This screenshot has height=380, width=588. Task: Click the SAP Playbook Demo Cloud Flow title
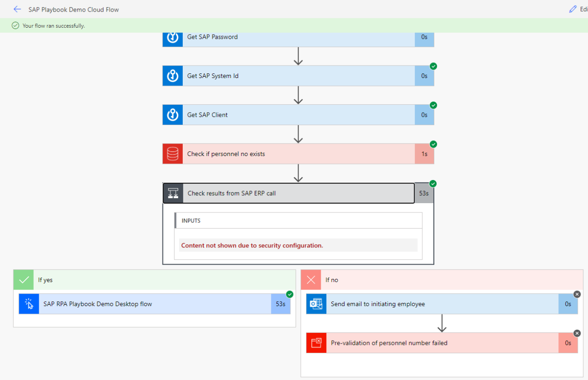73,9
